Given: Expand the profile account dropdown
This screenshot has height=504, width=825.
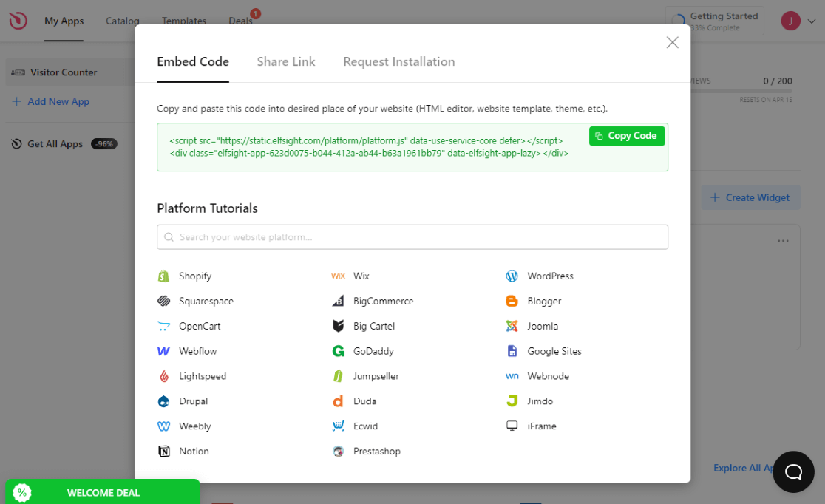Looking at the screenshot, I should pos(811,21).
